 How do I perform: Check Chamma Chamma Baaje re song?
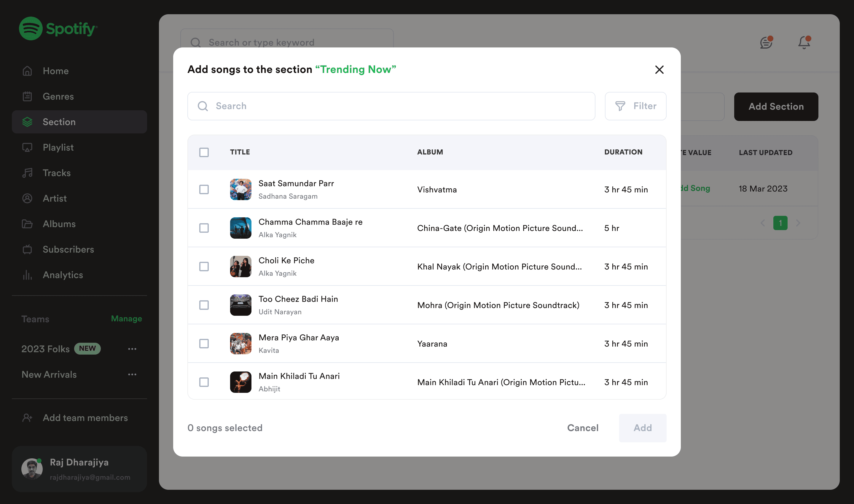pos(204,228)
